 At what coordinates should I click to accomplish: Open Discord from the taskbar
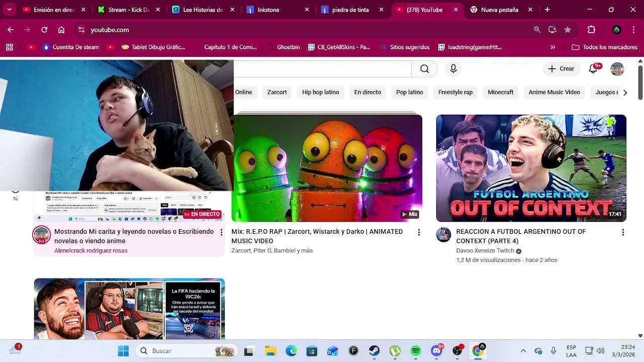point(437,351)
